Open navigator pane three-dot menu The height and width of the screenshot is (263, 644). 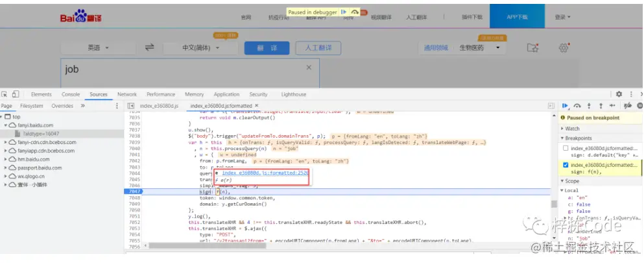117,106
